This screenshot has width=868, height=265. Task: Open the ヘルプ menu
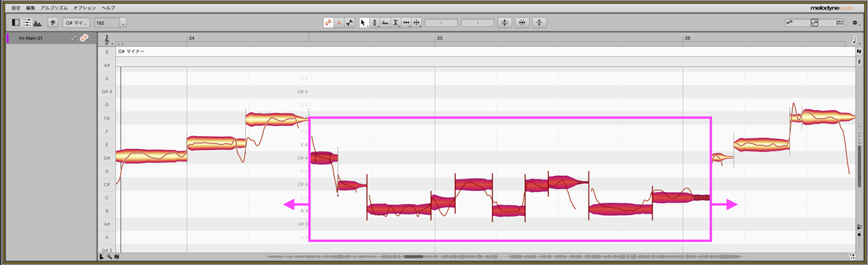coord(108,7)
